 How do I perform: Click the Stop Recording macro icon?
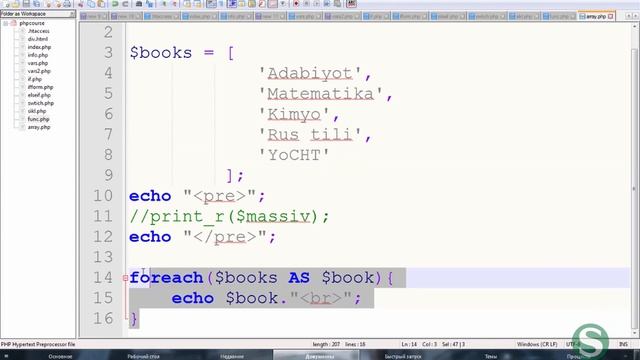(307, 4)
